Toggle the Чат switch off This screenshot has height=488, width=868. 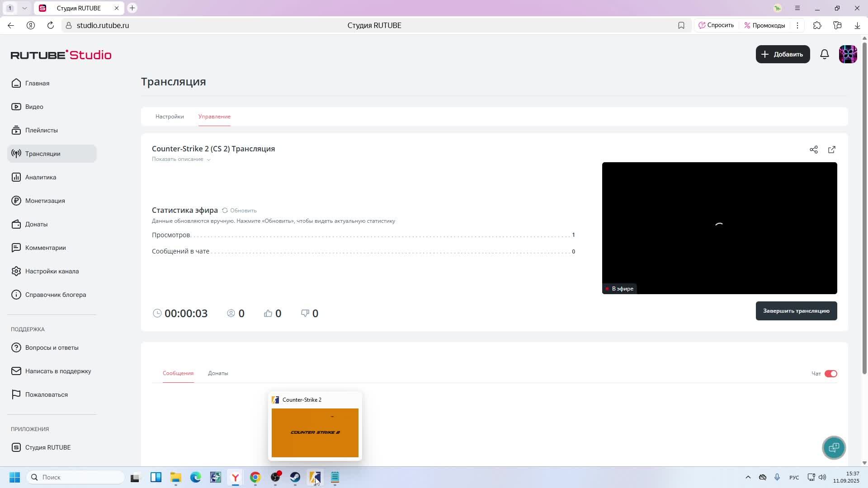point(830,374)
